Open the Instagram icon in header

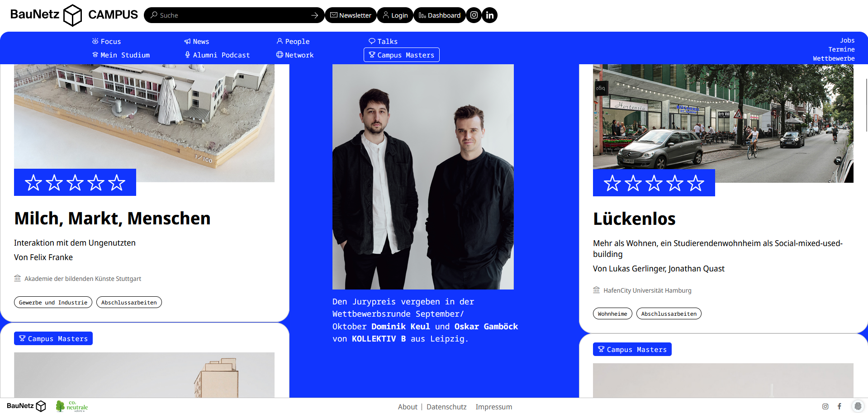(474, 15)
